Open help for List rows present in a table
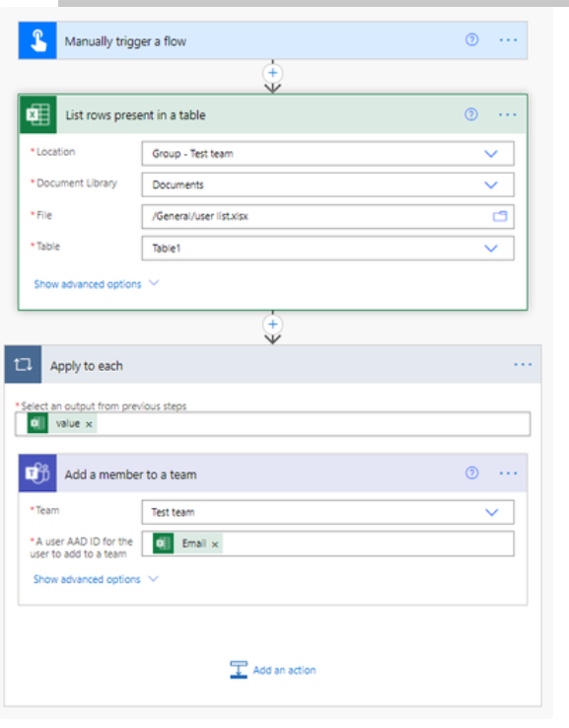 coord(471,114)
